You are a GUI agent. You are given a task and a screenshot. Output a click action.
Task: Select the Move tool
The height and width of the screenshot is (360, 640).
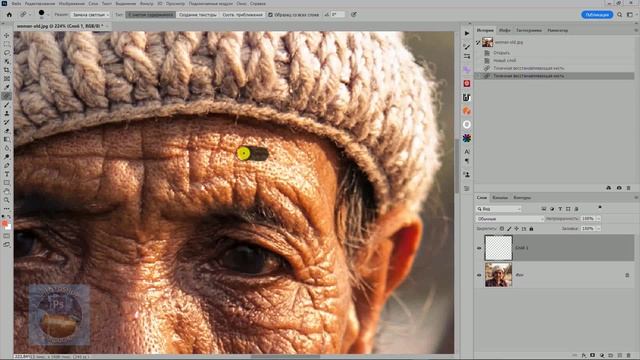point(7,36)
